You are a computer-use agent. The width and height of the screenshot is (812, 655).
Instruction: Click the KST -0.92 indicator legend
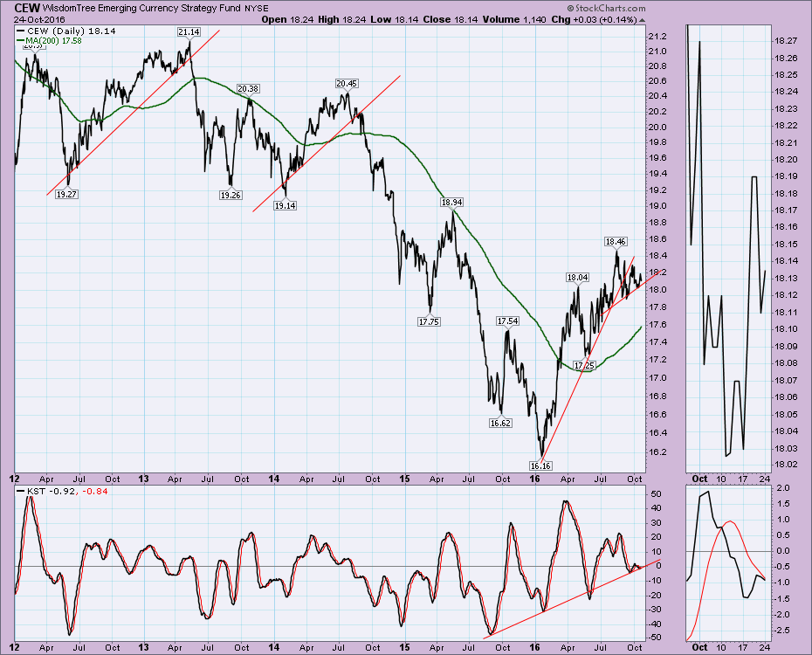46,491
